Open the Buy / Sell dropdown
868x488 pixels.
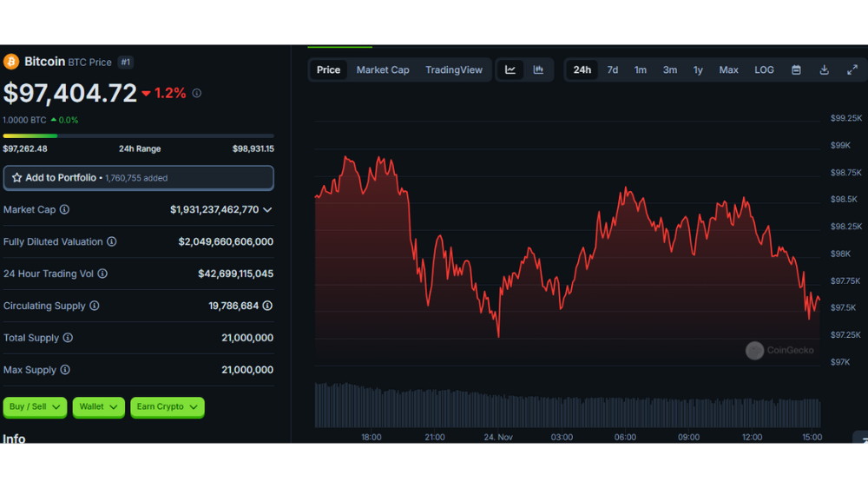(35, 407)
